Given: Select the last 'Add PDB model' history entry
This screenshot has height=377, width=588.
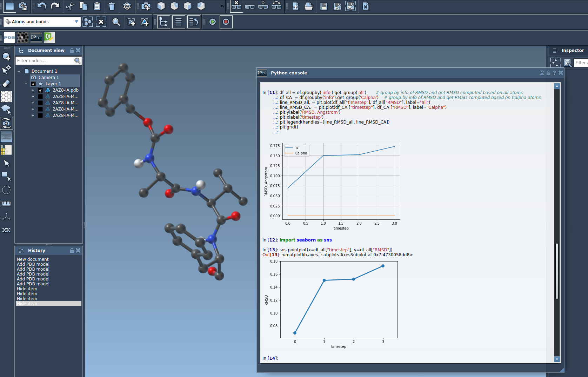Looking at the screenshot, I should pos(33,284).
